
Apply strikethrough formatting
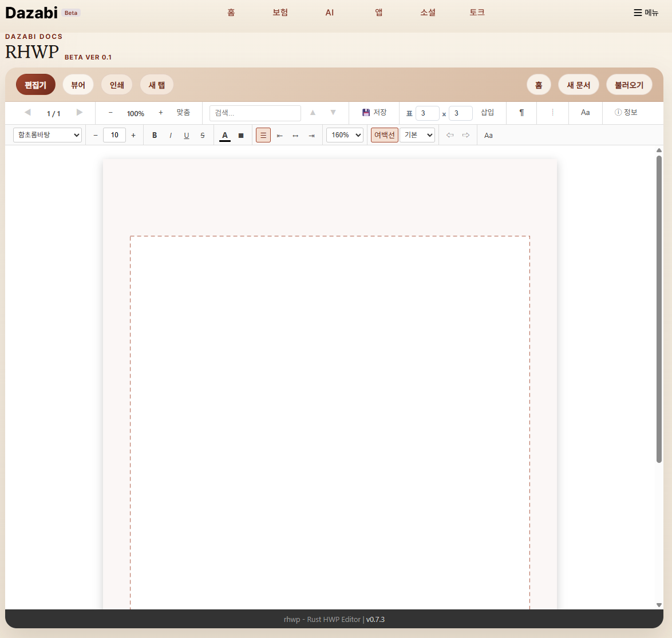click(x=203, y=136)
